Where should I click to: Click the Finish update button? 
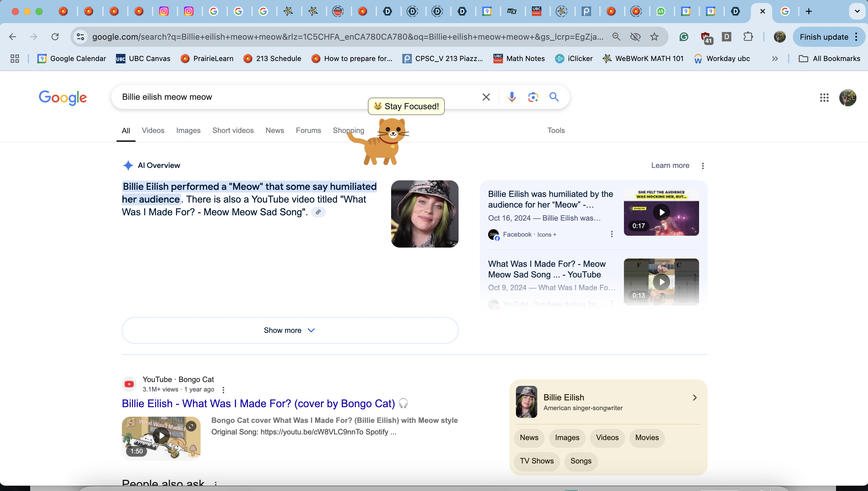point(824,37)
